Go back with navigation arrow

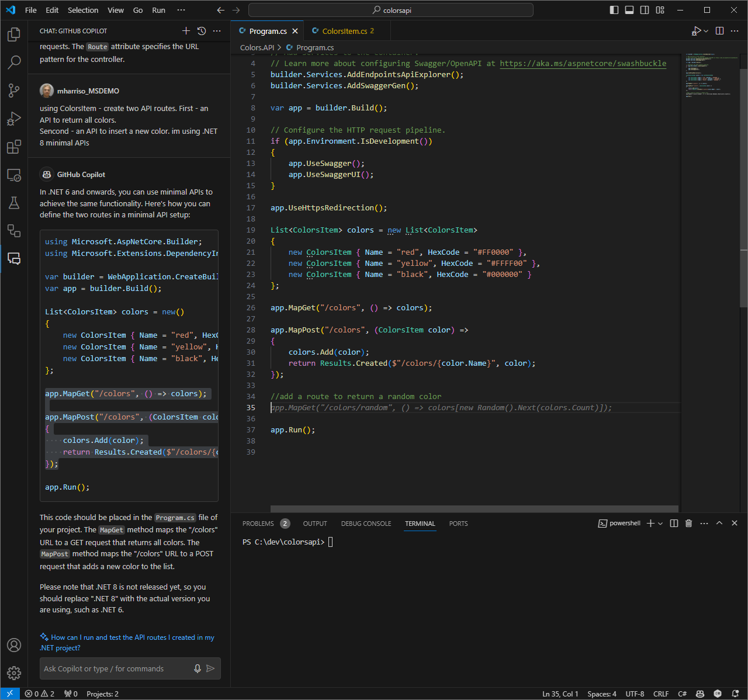[220, 10]
